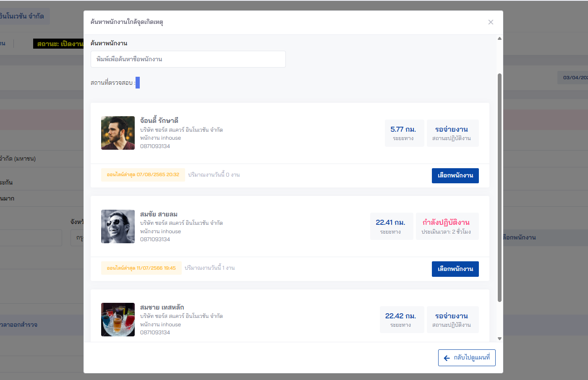The height and width of the screenshot is (380, 588).
Task: Click รอจ่ายงาน status of จ้อนตี้
Action: 452,133
